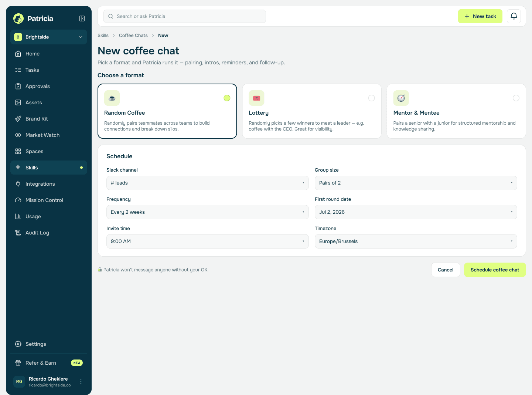Select the Lottery radio button
Screen dimensions: 532x395
click(371, 98)
